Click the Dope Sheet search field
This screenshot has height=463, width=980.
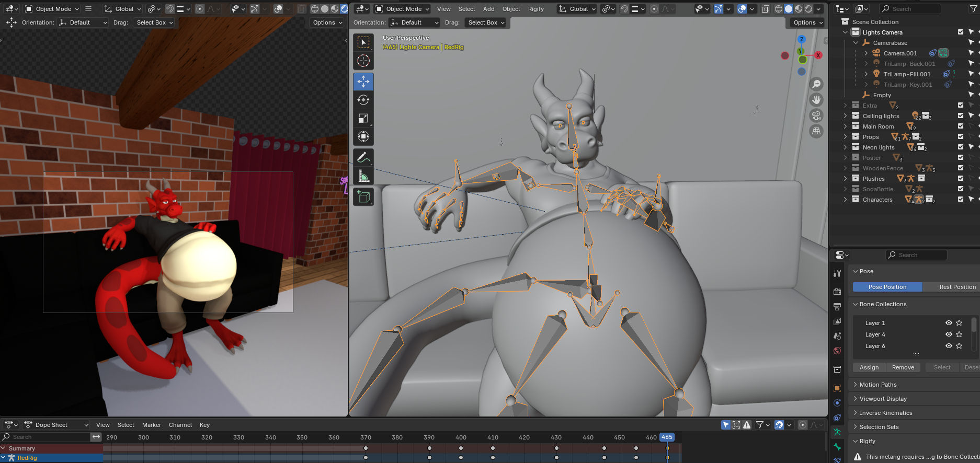click(47, 437)
